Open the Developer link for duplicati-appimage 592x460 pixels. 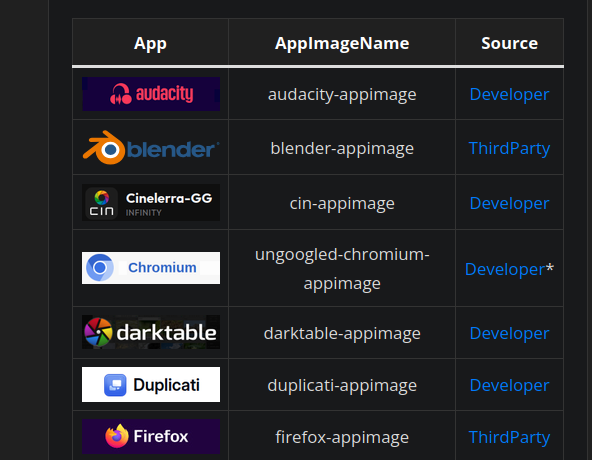click(509, 386)
